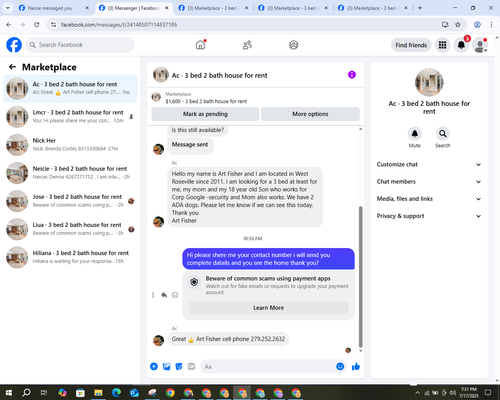Screen dimensions: 500x400
Task: Open the purple conversation information icon
Action: [352, 75]
